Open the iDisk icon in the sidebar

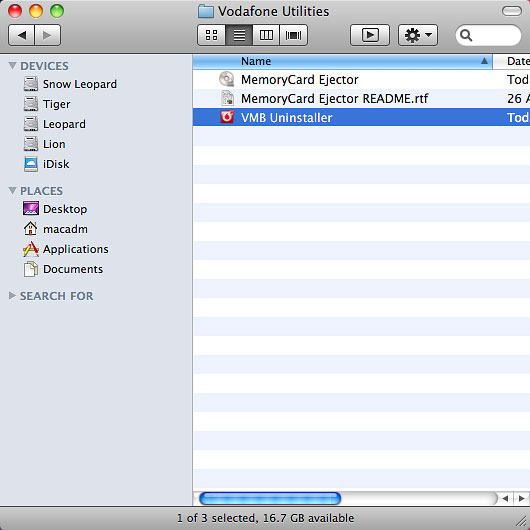[x=31, y=164]
